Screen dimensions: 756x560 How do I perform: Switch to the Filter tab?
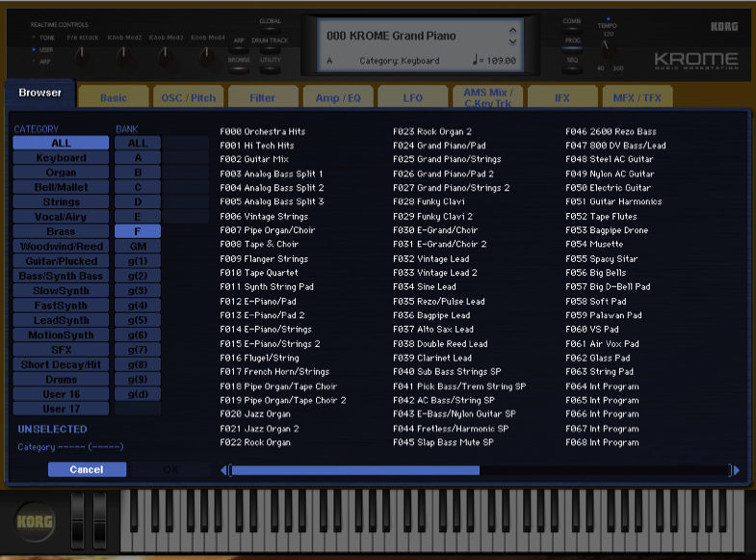pyautogui.click(x=263, y=97)
